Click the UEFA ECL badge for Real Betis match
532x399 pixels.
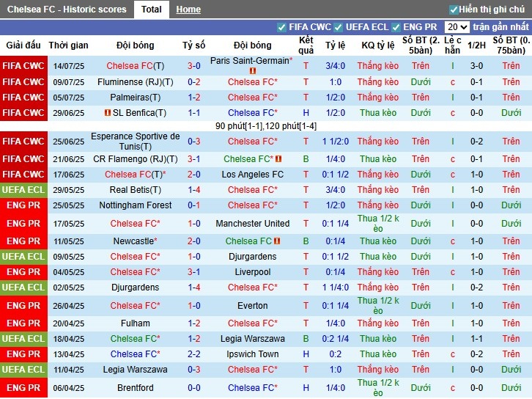click(23, 190)
